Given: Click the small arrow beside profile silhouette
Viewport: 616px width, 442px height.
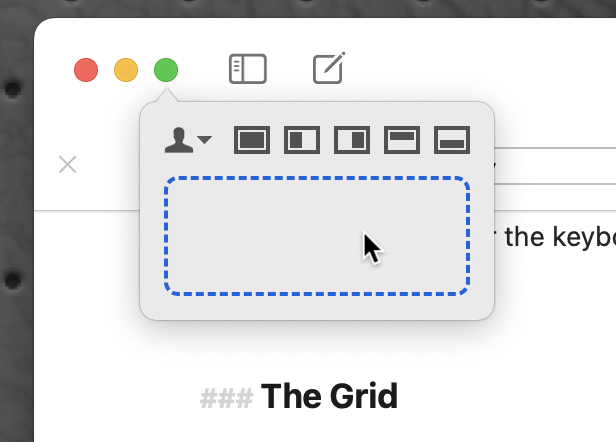Looking at the screenshot, I should click(205, 140).
